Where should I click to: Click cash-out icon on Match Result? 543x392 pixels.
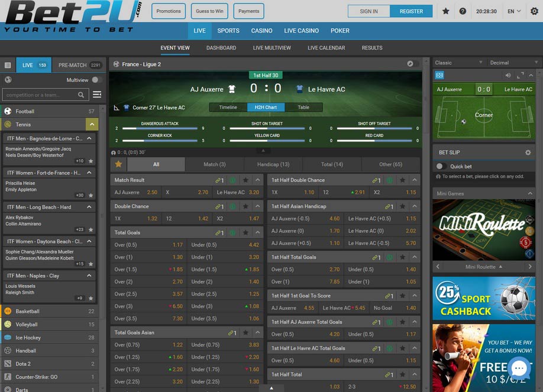coord(232,180)
